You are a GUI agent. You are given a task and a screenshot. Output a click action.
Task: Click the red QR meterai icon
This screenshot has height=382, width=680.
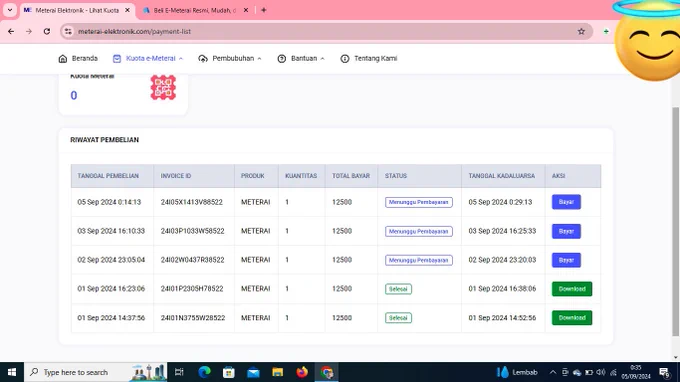[x=163, y=88]
